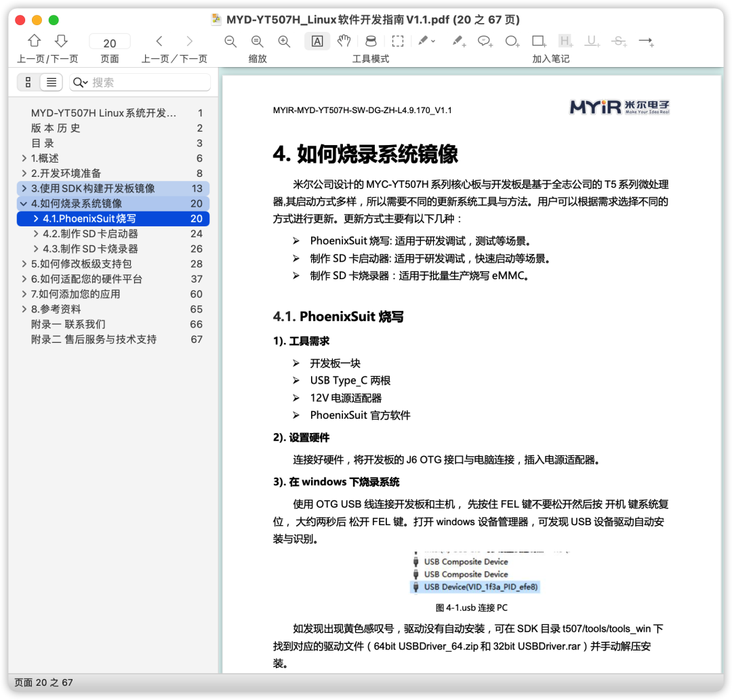Click the down-arrow next page icon
This screenshot has height=700, width=732.
pos(61,41)
